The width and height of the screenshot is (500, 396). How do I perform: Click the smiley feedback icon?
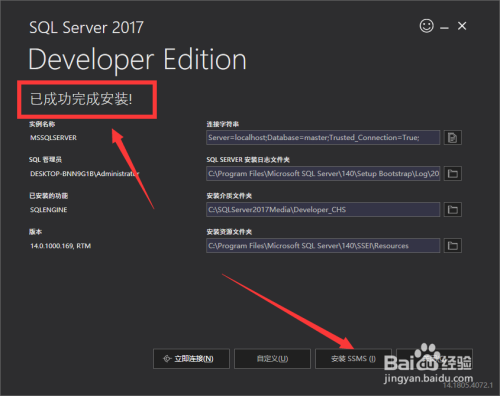pos(426,26)
